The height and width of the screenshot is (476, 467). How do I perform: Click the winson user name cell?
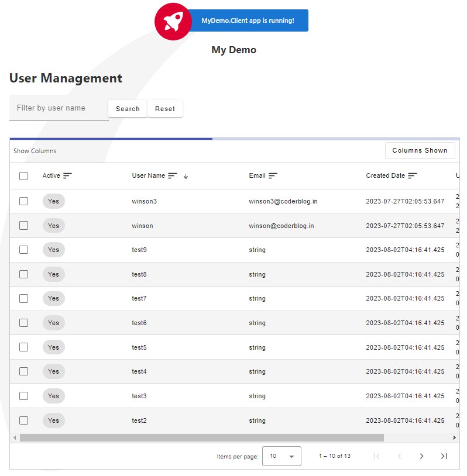[x=142, y=226]
